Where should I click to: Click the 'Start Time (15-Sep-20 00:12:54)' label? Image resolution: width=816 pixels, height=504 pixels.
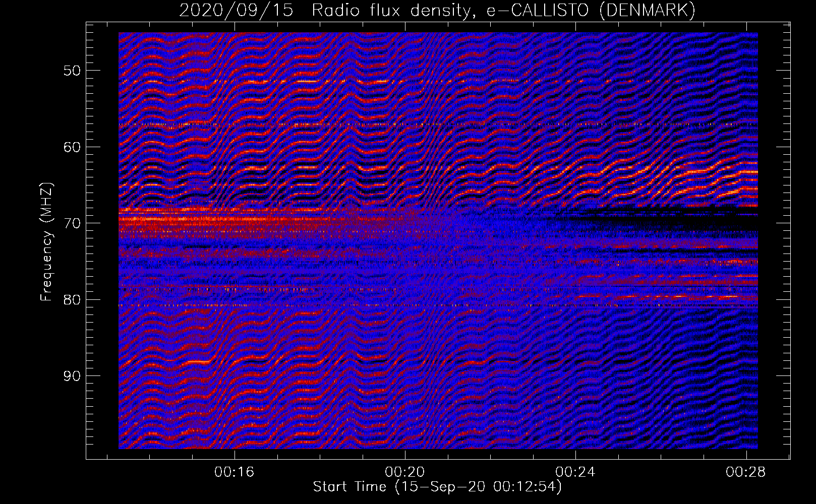click(437, 487)
